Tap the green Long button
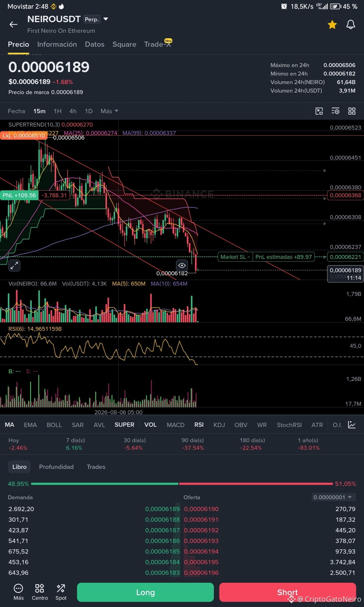The height and width of the screenshot is (607, 364). click(x=145, y=592)
